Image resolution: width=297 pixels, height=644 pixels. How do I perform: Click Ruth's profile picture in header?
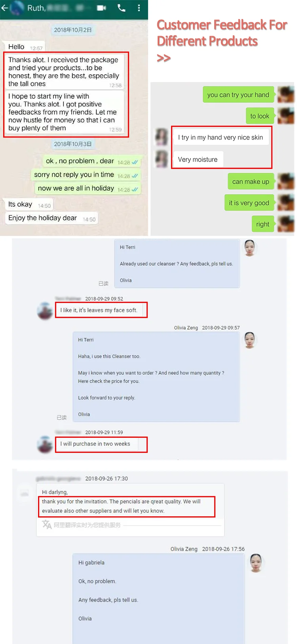[x=17, y=8]
